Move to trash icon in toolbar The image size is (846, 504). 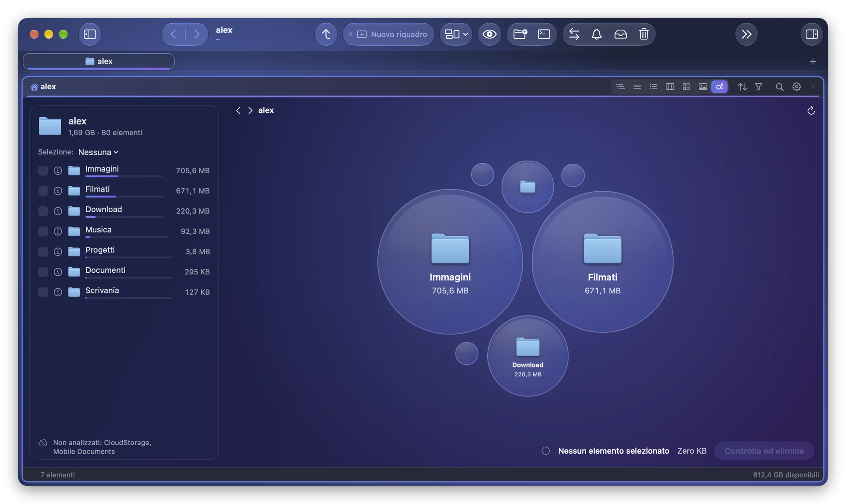point(644,34)
